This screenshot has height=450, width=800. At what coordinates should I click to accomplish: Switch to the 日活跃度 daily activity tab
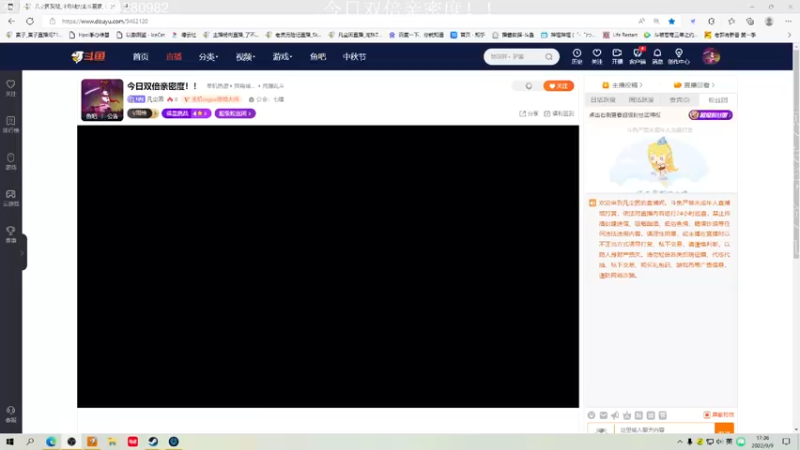tap(603, 100)
